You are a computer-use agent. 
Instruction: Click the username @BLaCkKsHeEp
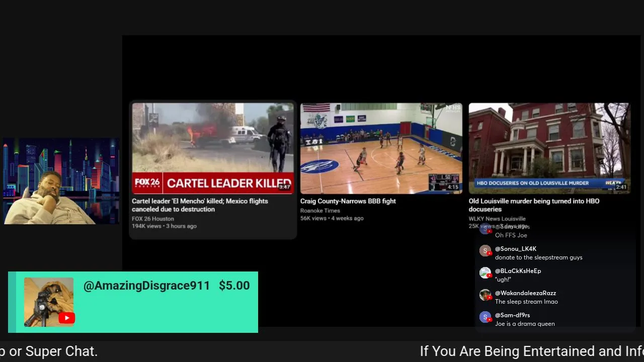(518, 271)
